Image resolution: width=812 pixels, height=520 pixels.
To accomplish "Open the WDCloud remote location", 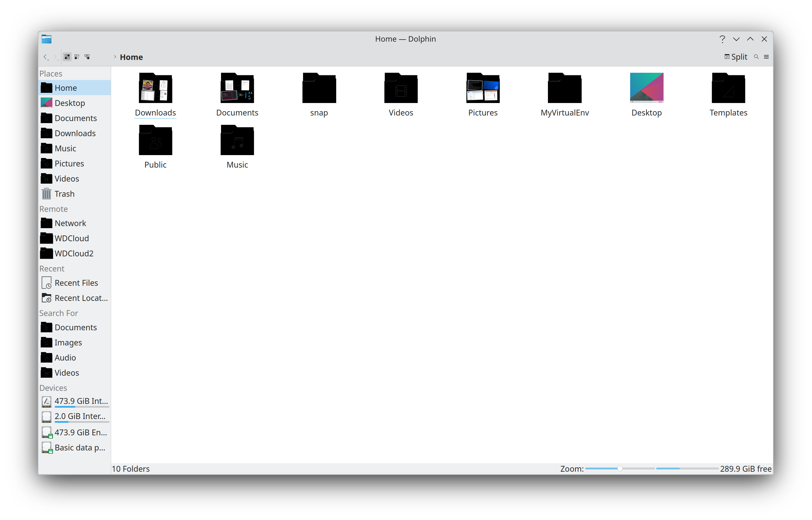I will 74,238.
